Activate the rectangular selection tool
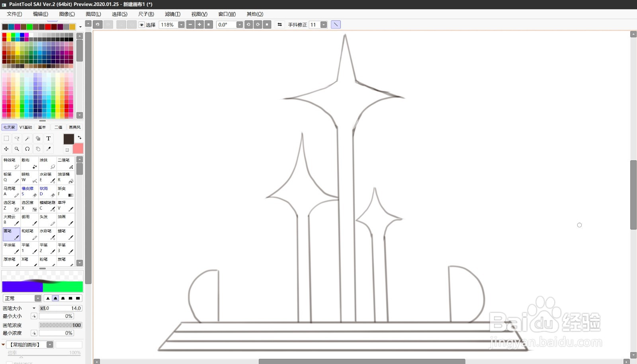The width and height of the screenshot is (637, 364). 6,138
